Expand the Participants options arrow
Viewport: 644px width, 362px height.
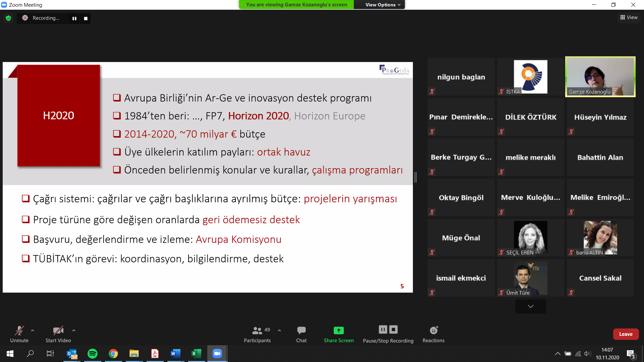pyautogui.click(x=279, y=330)
